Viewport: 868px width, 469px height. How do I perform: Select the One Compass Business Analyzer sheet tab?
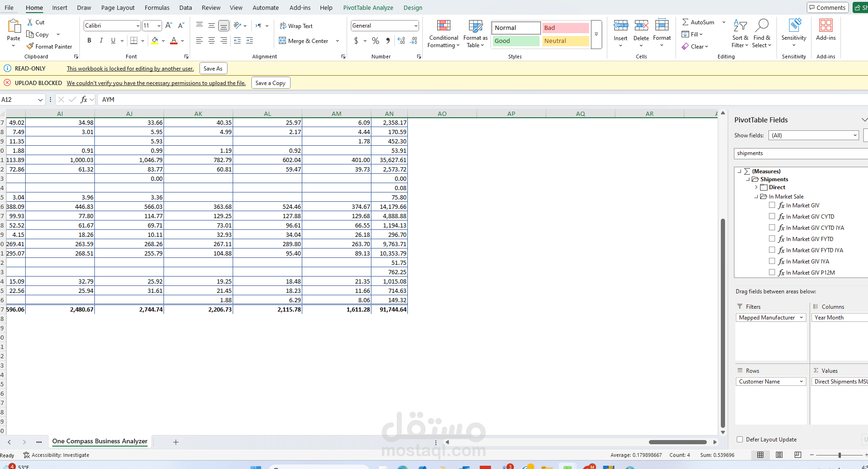[x=100, y=441]
